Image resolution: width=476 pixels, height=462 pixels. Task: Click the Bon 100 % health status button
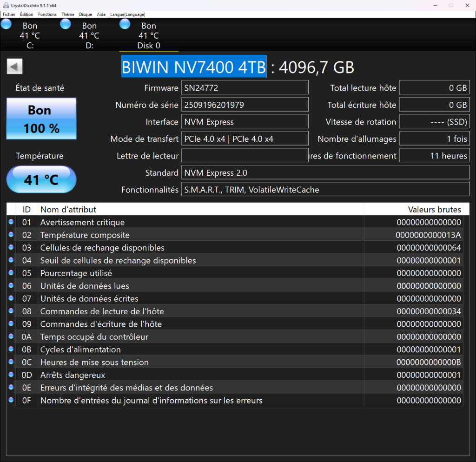click(41, 119)
